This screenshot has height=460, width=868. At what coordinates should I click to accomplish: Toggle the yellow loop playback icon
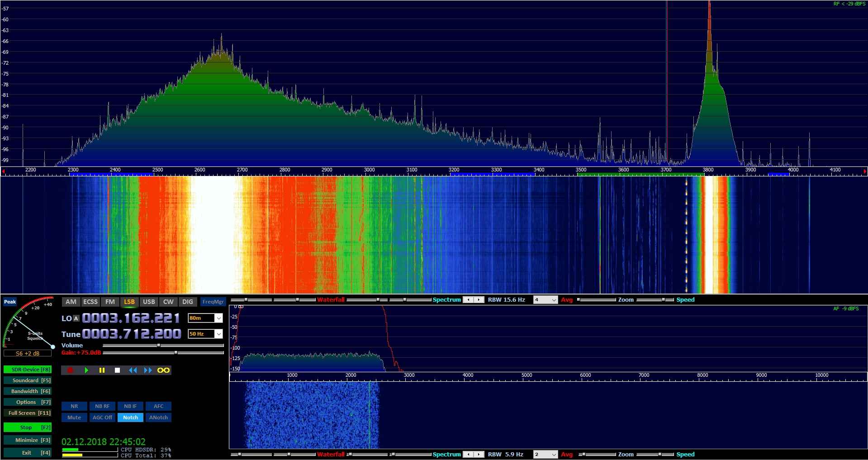(163, 370)
